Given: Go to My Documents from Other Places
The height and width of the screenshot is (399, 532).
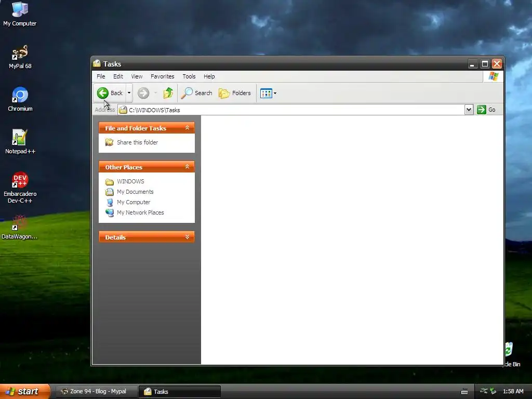Looking at the screenshot, I should point(135,192).
